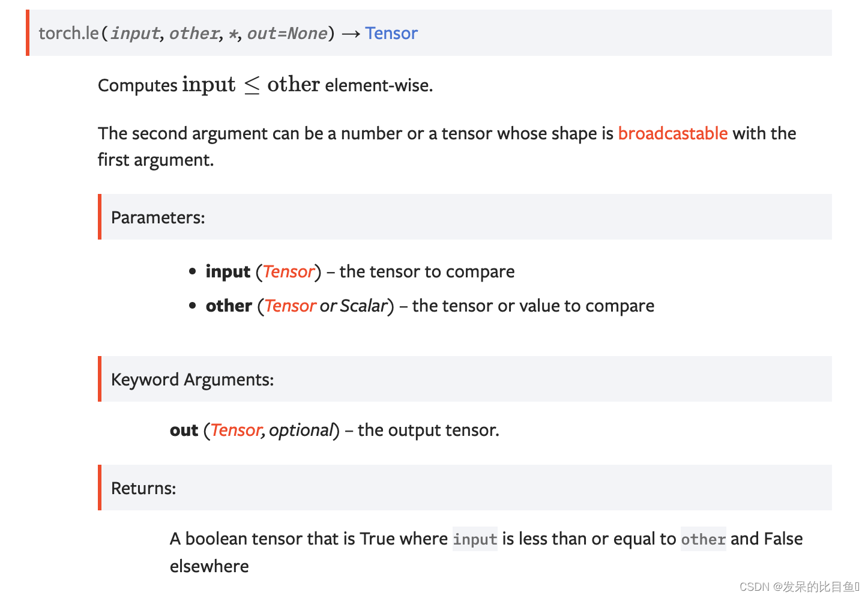Click the input inline code in Returns
Image resolution: width=868 pixels, height=598 pixels.
[475, 539]
